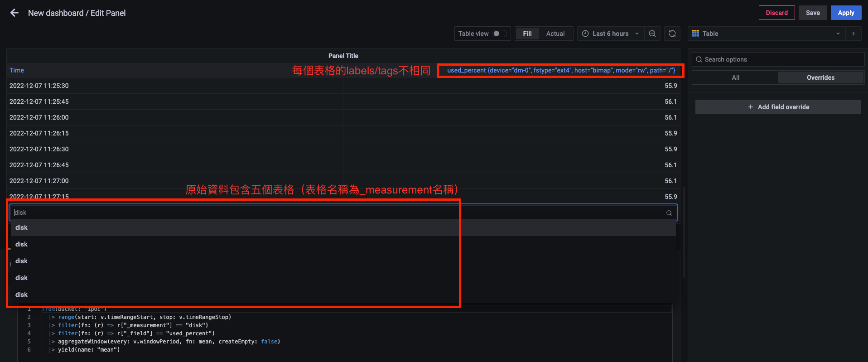
Task: Switch to the All options tab
Action: 735,77
